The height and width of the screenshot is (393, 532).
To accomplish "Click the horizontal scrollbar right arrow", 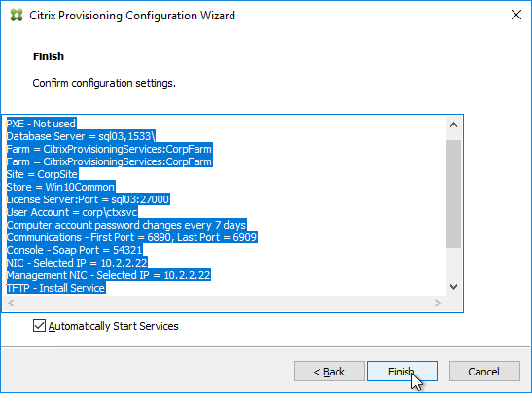I will (x=438, y=303).
